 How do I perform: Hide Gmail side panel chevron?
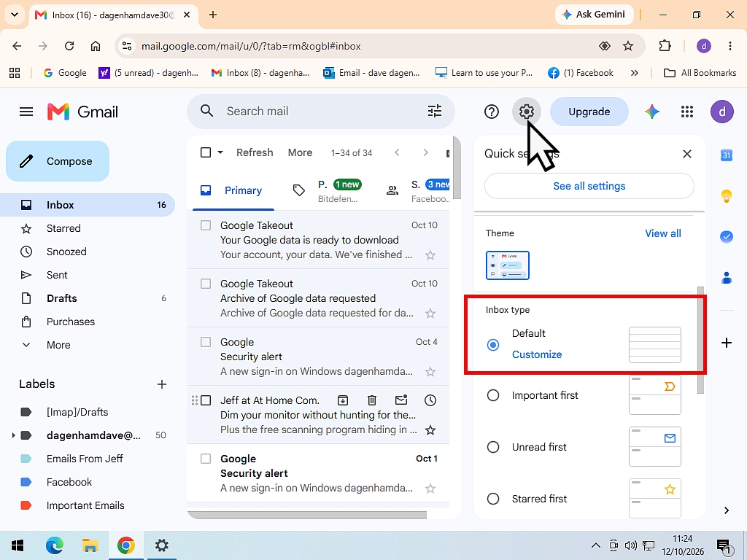point(727,510)
